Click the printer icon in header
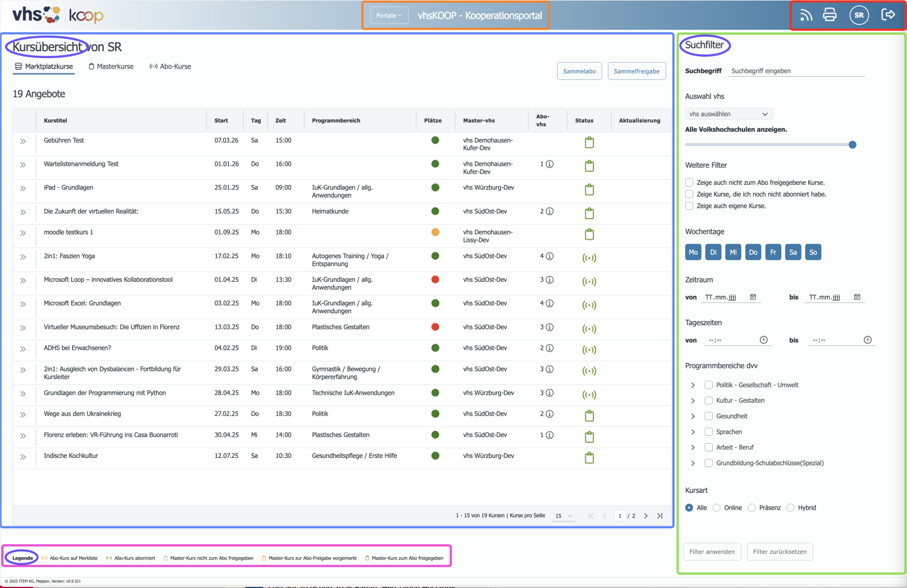The height and width of the screenshot is (588, 907). tap(830, 15)
